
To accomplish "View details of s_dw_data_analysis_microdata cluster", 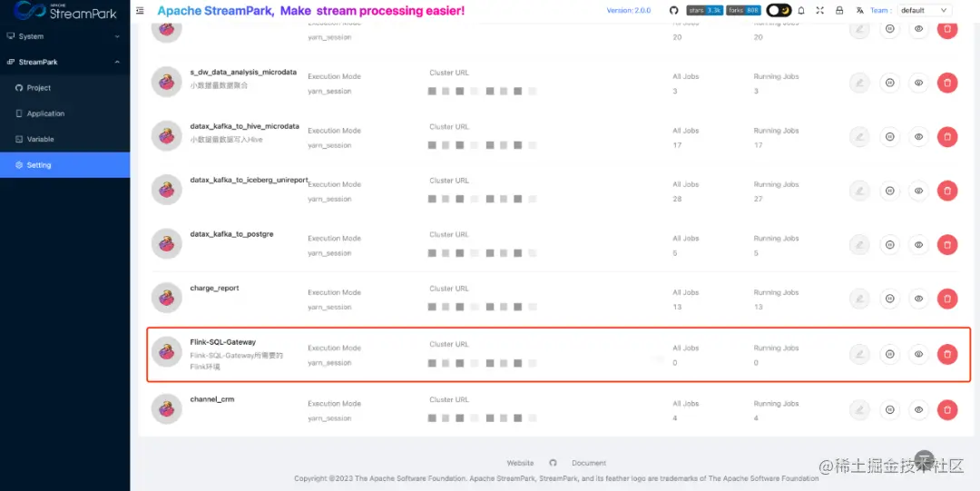I will point(918,83).
